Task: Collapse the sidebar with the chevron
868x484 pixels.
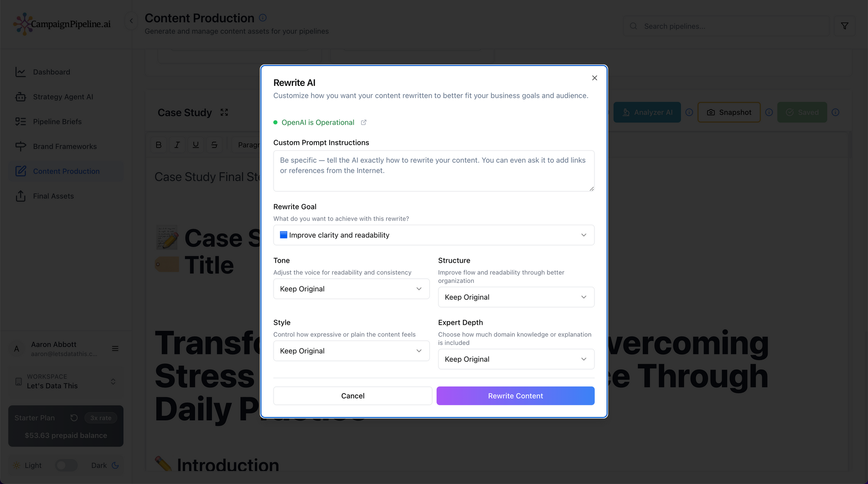Action: (131, 21)
